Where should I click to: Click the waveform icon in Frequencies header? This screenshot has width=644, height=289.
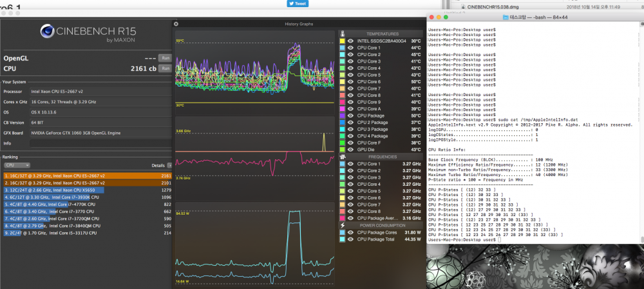tap(343, 157)
